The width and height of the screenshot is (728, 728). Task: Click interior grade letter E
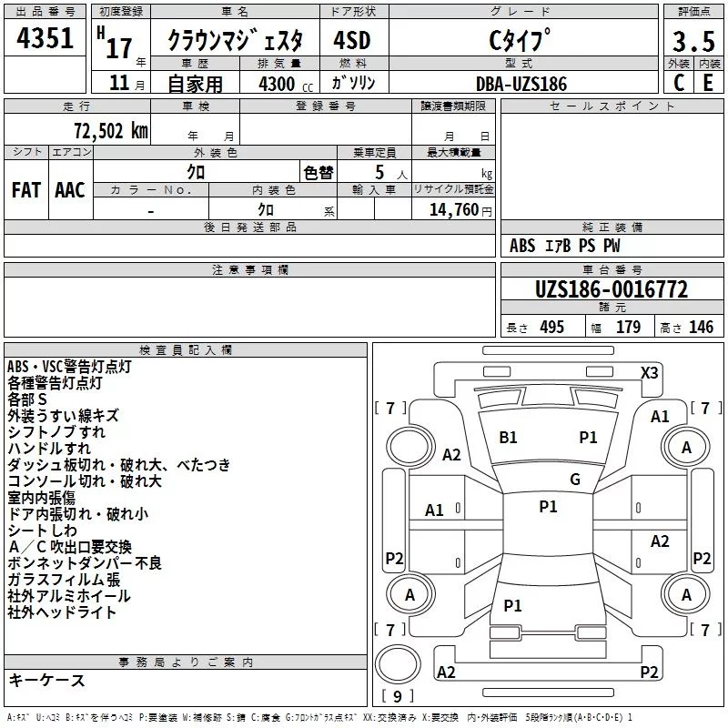coord(708,83)
